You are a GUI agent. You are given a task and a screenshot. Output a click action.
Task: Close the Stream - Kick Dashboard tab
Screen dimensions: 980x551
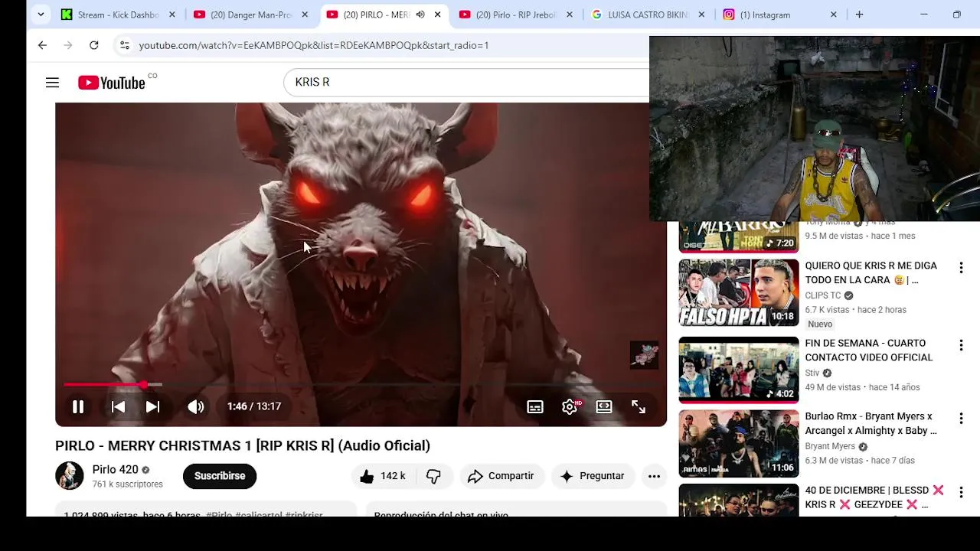[x=172, y=15]
